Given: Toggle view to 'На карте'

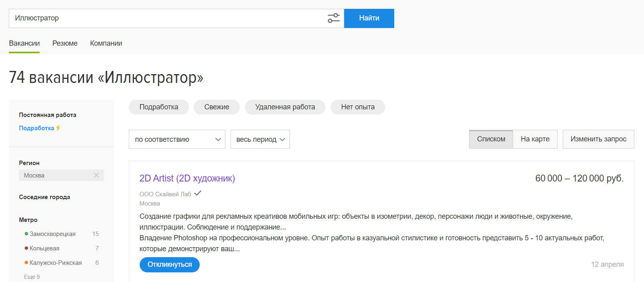Looking at the screenshot, I should (x=535, y=139).
